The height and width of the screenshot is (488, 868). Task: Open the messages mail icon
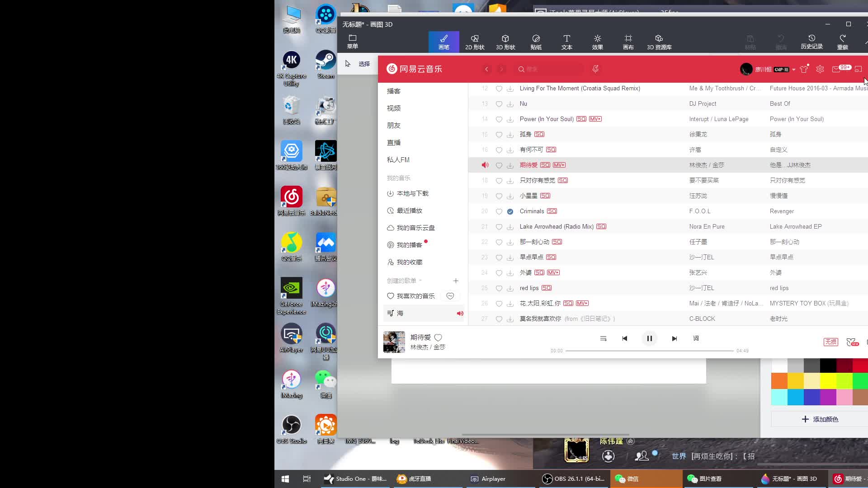(x=836, y=69)
